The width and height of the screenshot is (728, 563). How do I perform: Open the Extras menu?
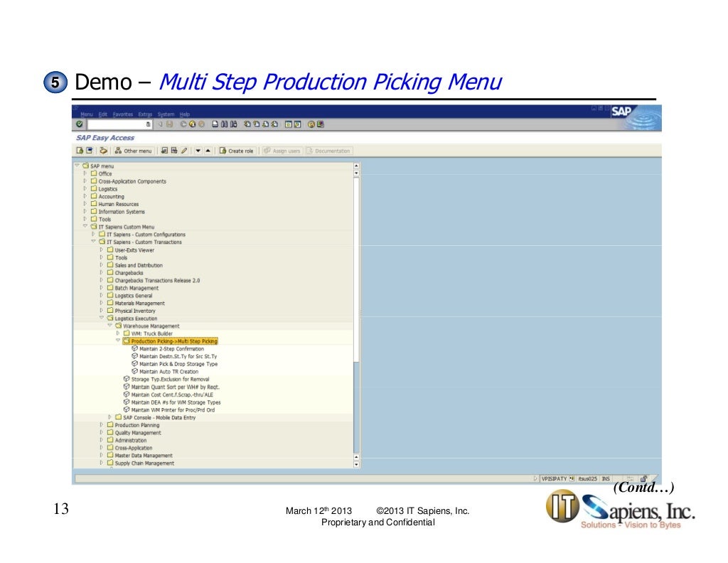click(145, 114)
